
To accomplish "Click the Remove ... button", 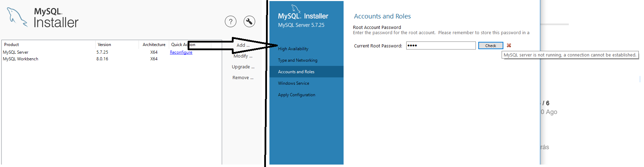I will 243,77.
